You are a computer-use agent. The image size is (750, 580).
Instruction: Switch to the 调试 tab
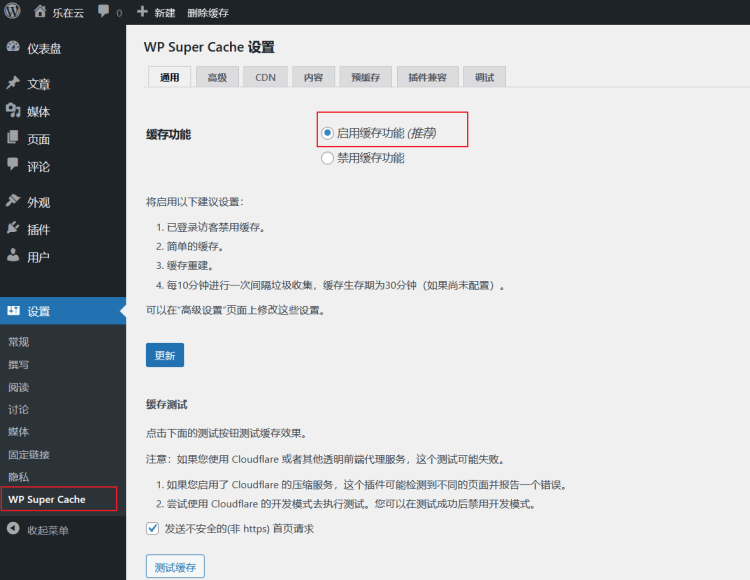coord(484,77)
